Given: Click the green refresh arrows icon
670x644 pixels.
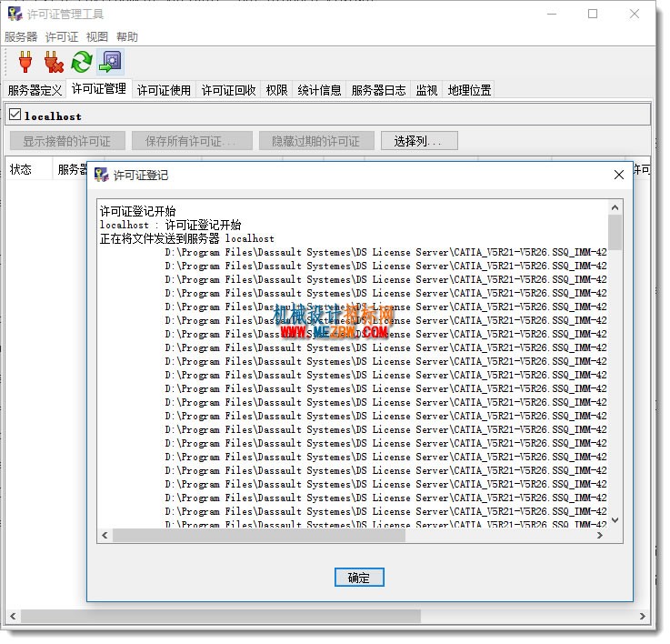Looking at the screenshot, I should point(82,62).
